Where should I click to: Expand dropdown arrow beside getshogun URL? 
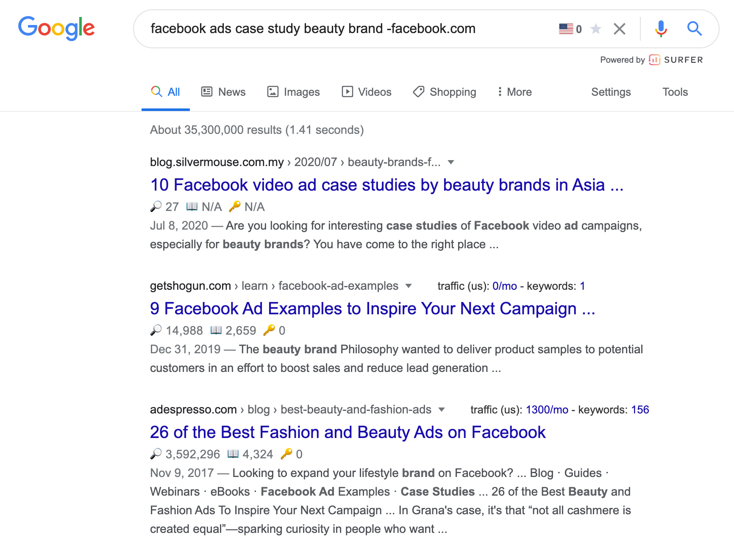[409, 286]
